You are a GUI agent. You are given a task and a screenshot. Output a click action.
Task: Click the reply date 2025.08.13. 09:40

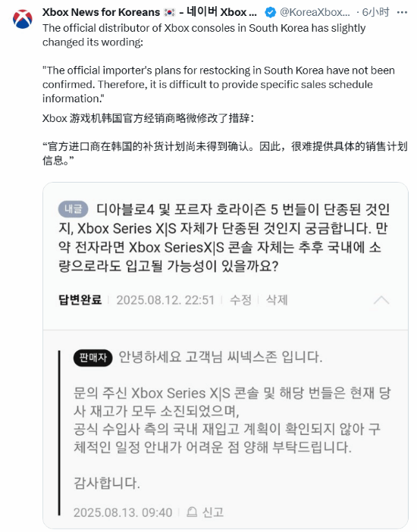click(x=123, y=512)
